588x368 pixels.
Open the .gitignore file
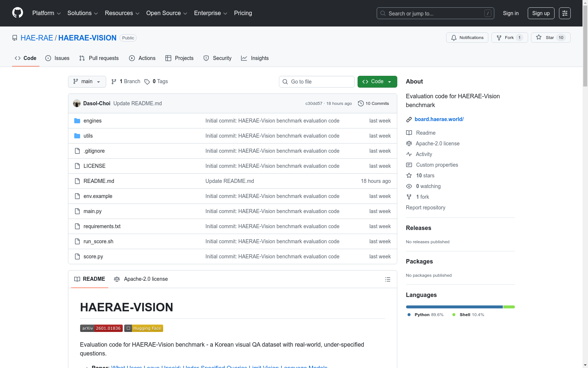tap(94, 151)
